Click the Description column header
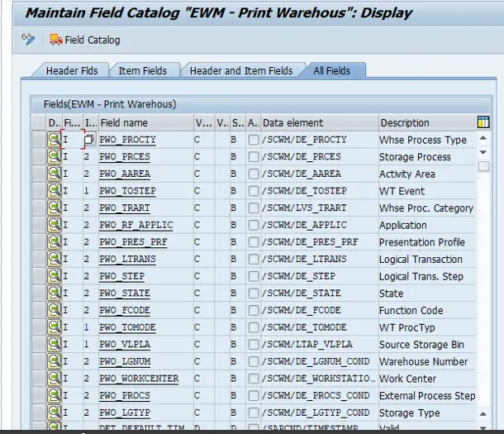The width and height of the screenshot is (504, 434). click(427, 122)
